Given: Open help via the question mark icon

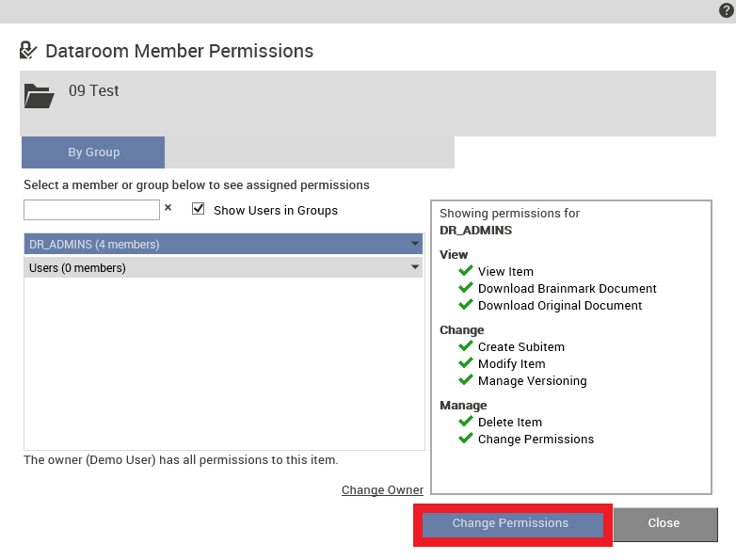Looking at the screenshot, I should pos(726,10).
